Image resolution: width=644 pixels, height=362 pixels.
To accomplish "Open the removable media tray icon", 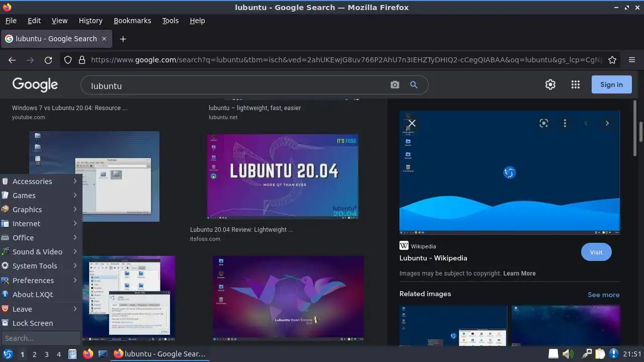I will 553,354.
